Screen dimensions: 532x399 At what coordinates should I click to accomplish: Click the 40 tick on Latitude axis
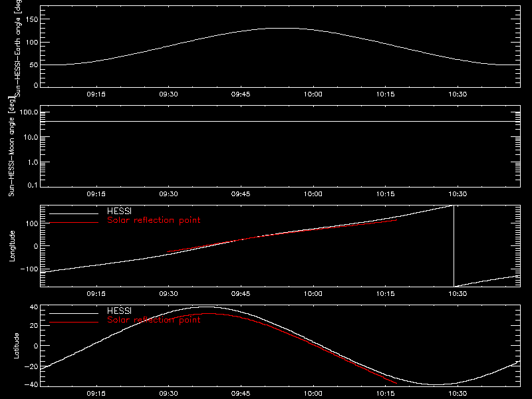(x=34, y=307)
